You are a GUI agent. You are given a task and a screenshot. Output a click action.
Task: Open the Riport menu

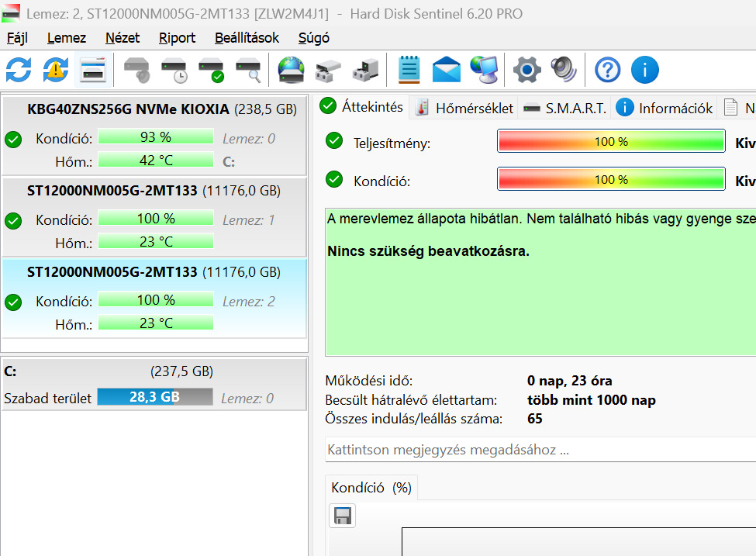pos(177,38)
